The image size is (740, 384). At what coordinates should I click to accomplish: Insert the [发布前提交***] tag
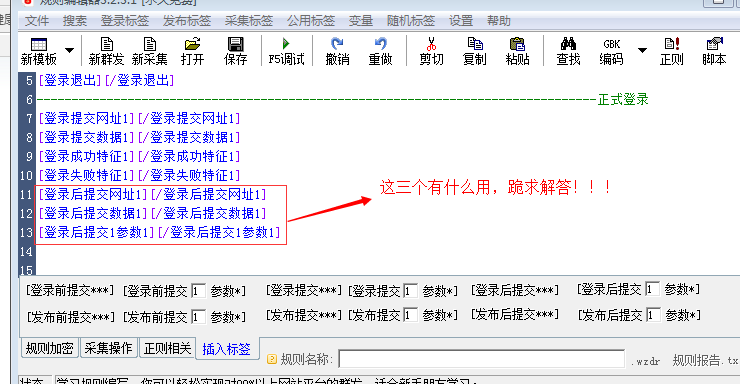[71, 317]
